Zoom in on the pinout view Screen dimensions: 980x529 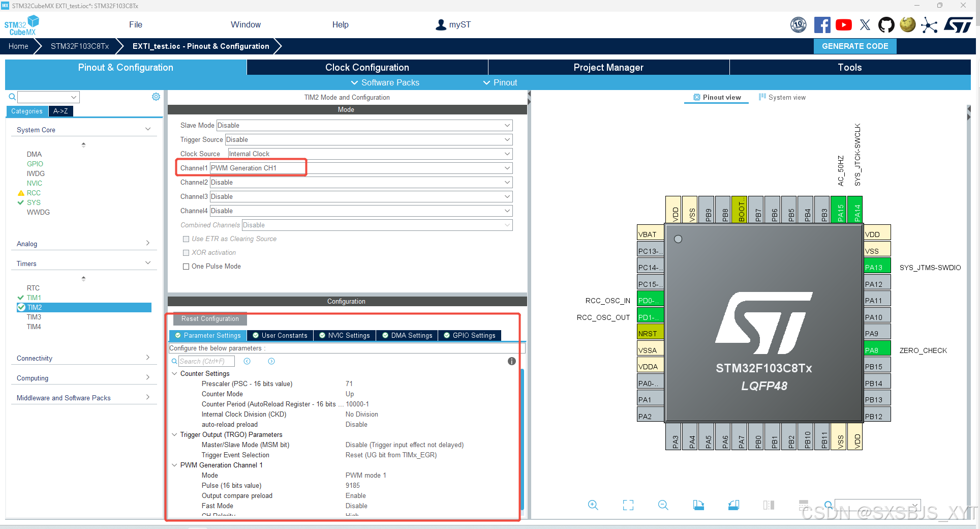[593, 505]
